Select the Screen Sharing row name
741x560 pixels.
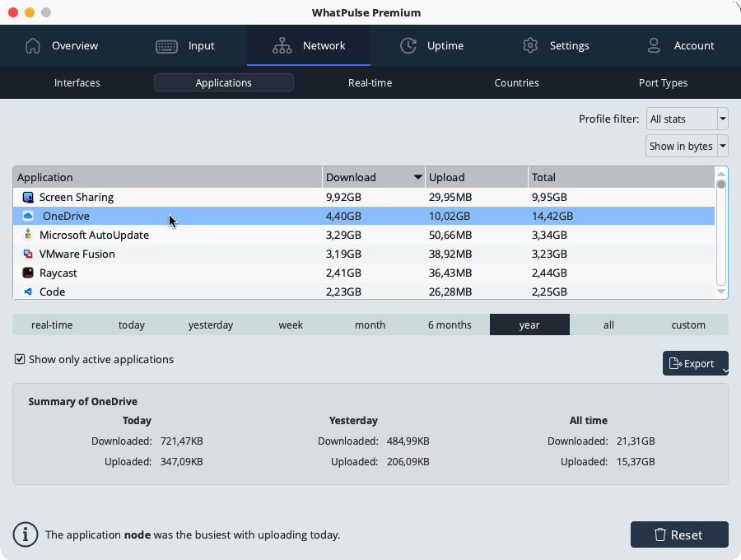point(77,197)
